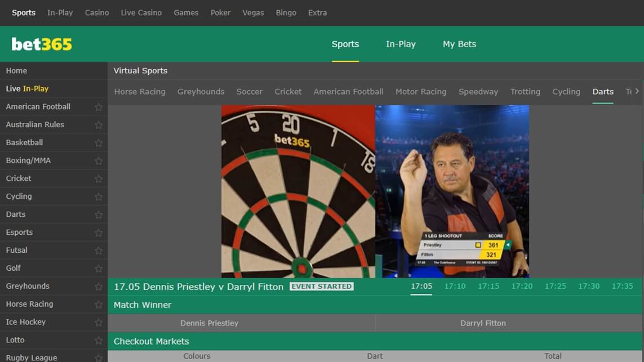Switch to Speedway tab

(478, 92)
